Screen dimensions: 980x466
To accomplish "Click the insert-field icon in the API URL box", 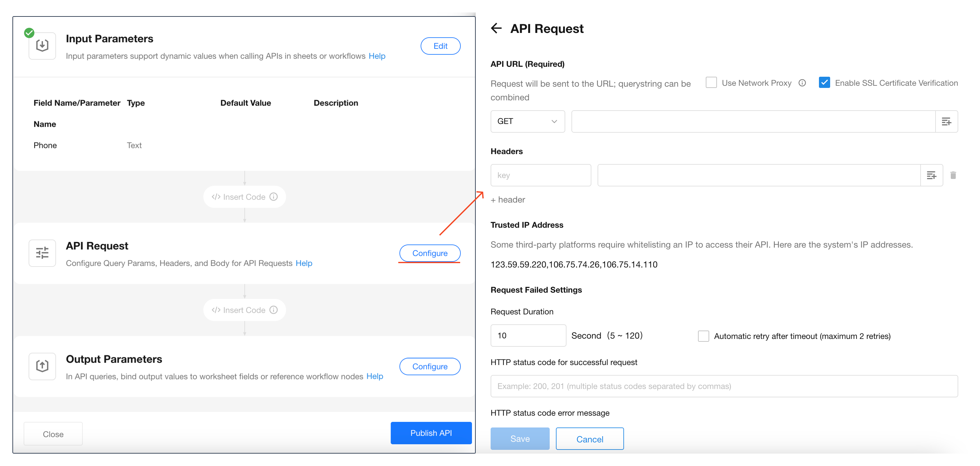I will coord(946,122).
